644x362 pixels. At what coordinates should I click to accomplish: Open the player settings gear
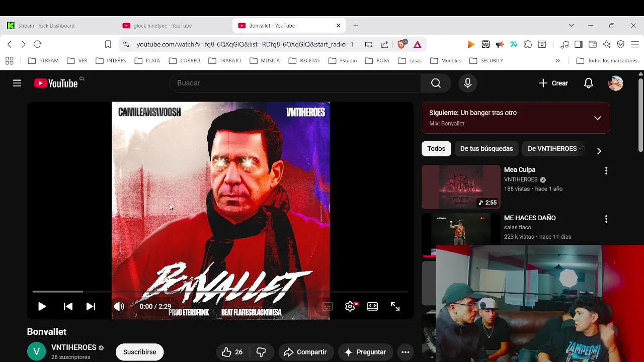point(350,306)
